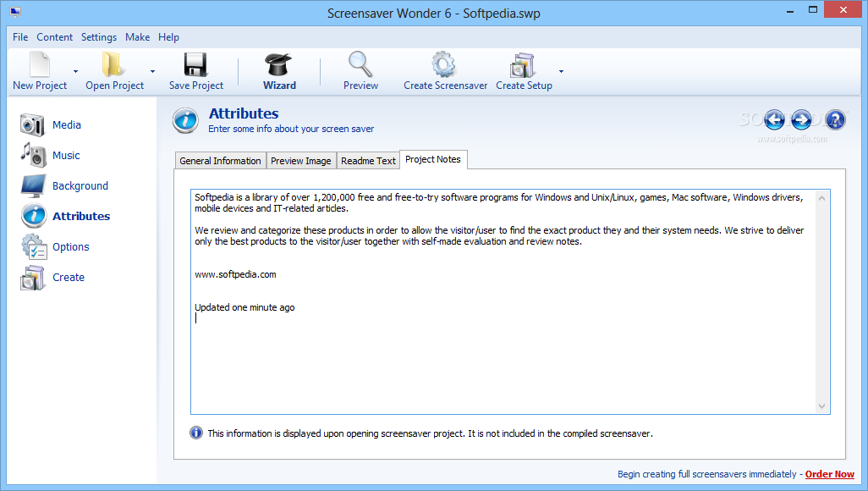The image size is (868, 491).
Task: Open the Background section label
Action: click(x=80, y=186)
